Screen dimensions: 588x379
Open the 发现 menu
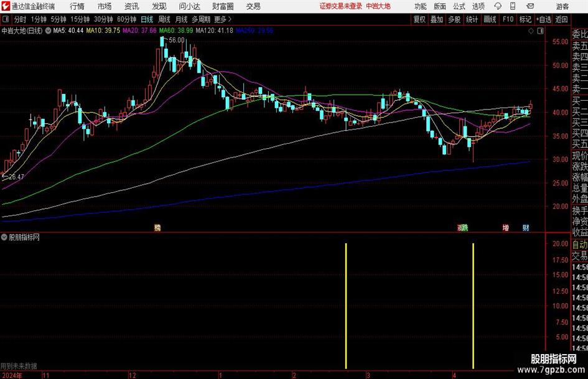[x=159, y=6]
